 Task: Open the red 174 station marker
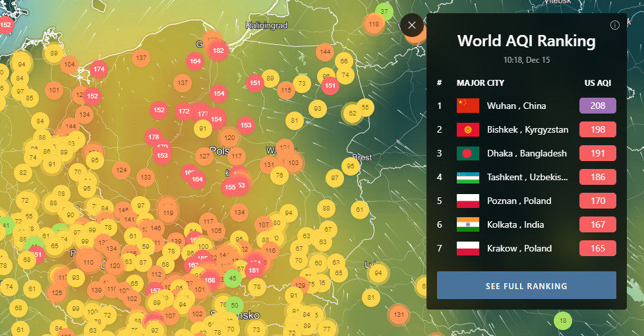click(x=99, y=69)
